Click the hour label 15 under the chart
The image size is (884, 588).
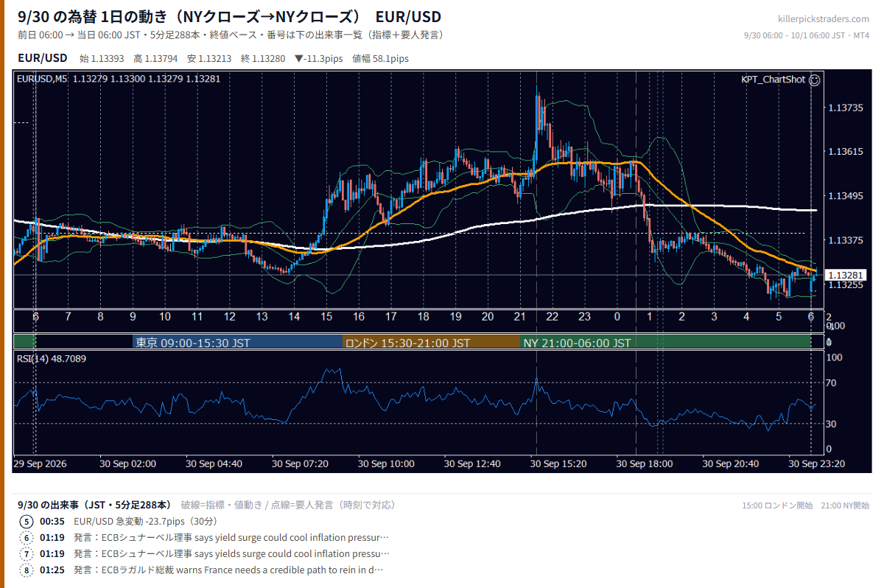pos(326,316)
